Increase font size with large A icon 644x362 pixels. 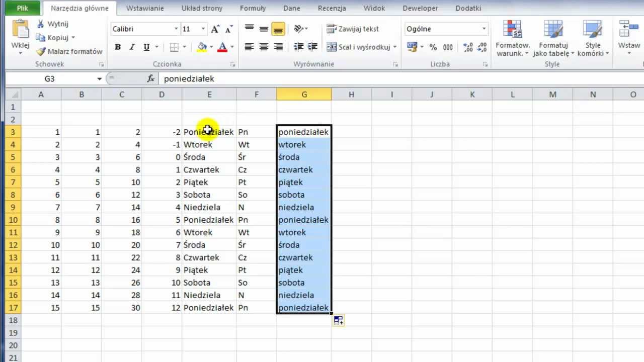tap(215, 29)
